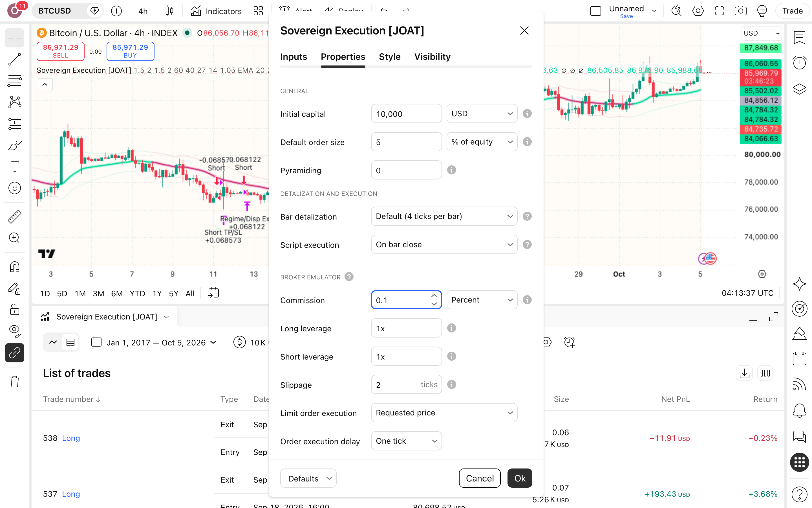The image size is (812, 508).
Task: Select the crosshair cursor tool
Action: pyautogui.click(x=14, y=38)
